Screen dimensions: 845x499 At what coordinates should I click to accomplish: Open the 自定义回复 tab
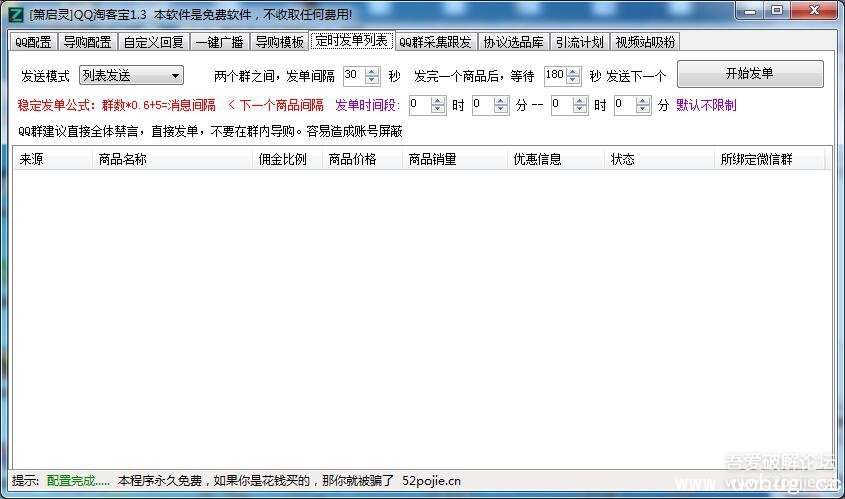tap(154, 42)
